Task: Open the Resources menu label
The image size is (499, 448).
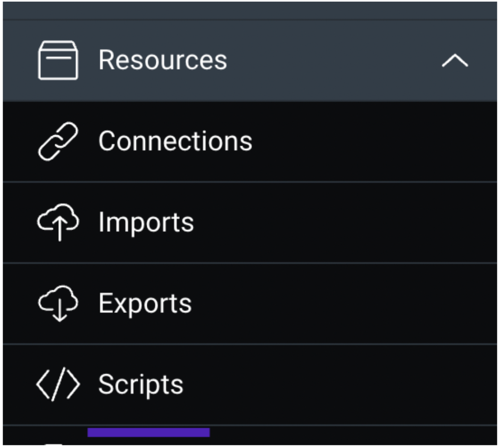Action: tap(163, 60)
